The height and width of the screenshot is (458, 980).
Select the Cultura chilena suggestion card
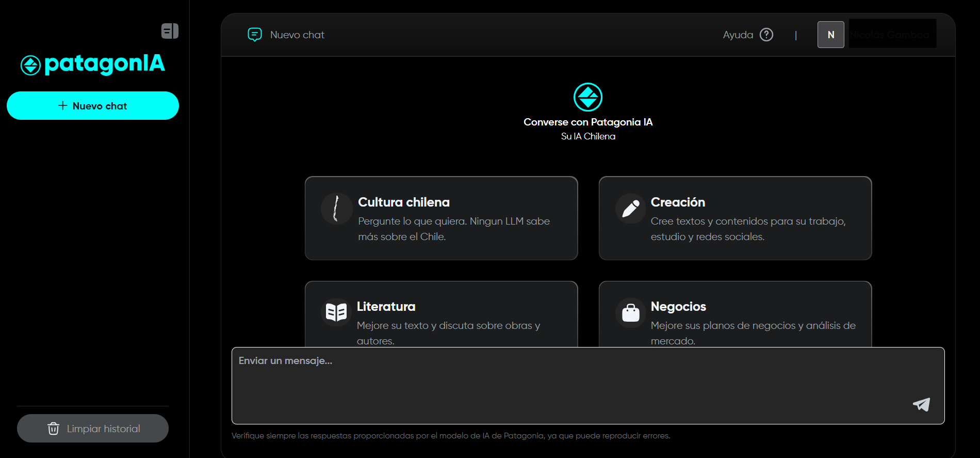441,218
